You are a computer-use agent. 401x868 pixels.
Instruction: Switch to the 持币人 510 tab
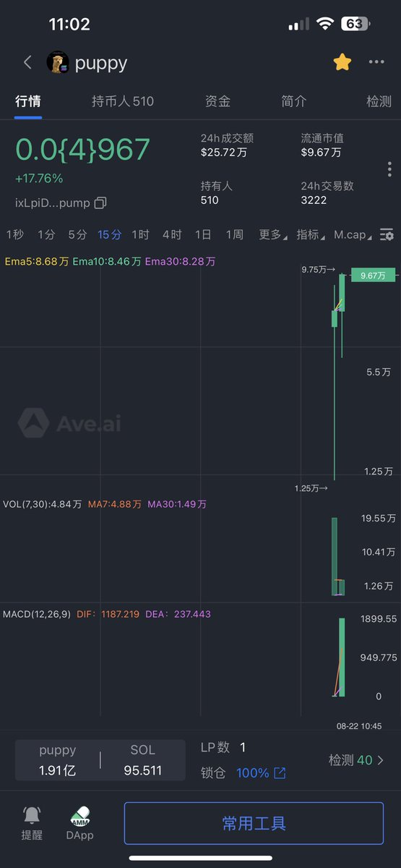123,101
